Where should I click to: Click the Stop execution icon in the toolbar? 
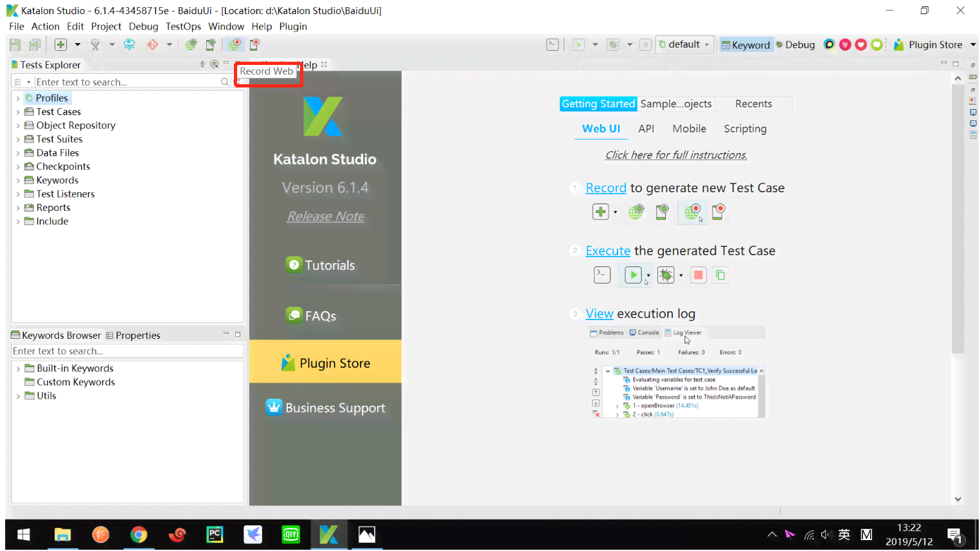click(x=645, y=44)
